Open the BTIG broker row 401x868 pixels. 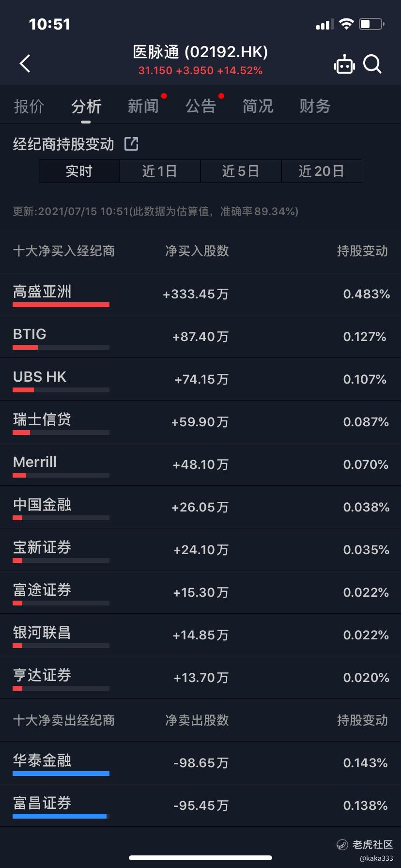pos(200,337)
